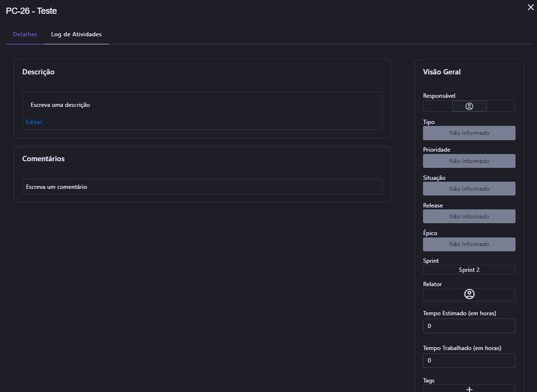Click the Visão Geral panel heading
537x392 pixels.
442,72
